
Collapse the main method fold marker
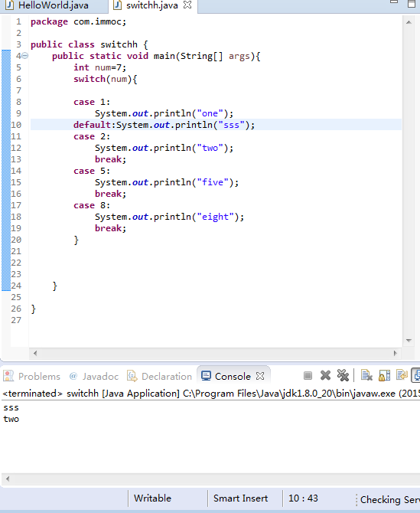tap(24, 56)
